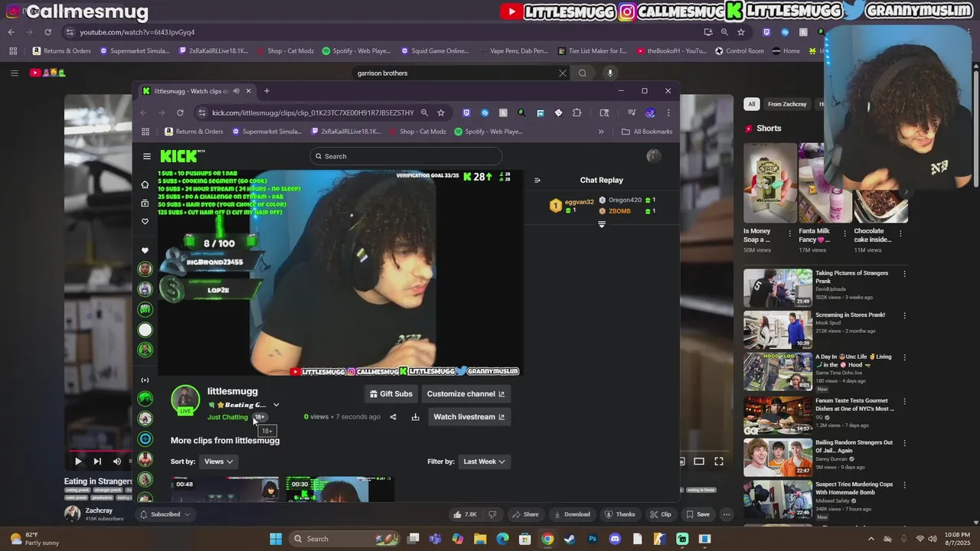The width and height of the screenshot is (980, 551).
Task: Mute the littlesmugg tab via speaker icon
Action: 236,91
